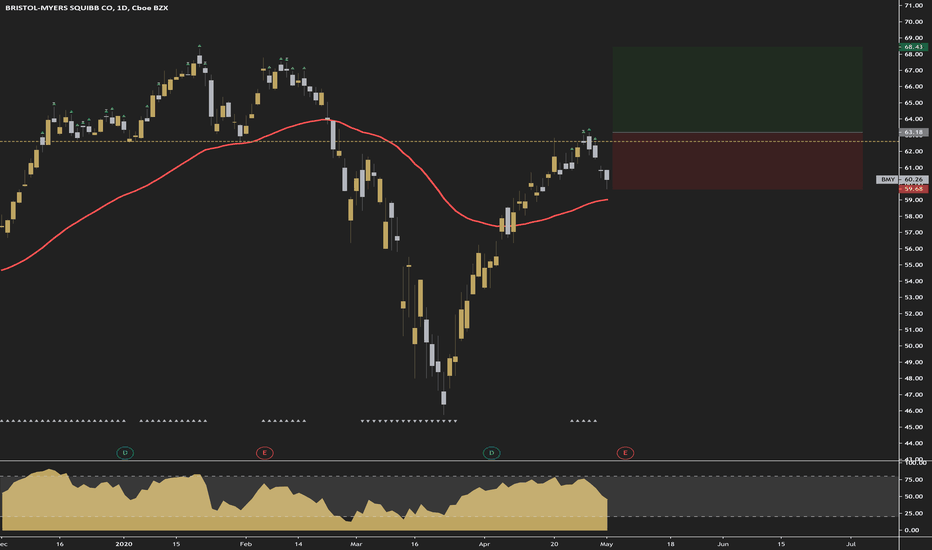This screenshot has height=550, width=932.
Task: Click the lowest March candle near 46.00
Action: point(443,397)
